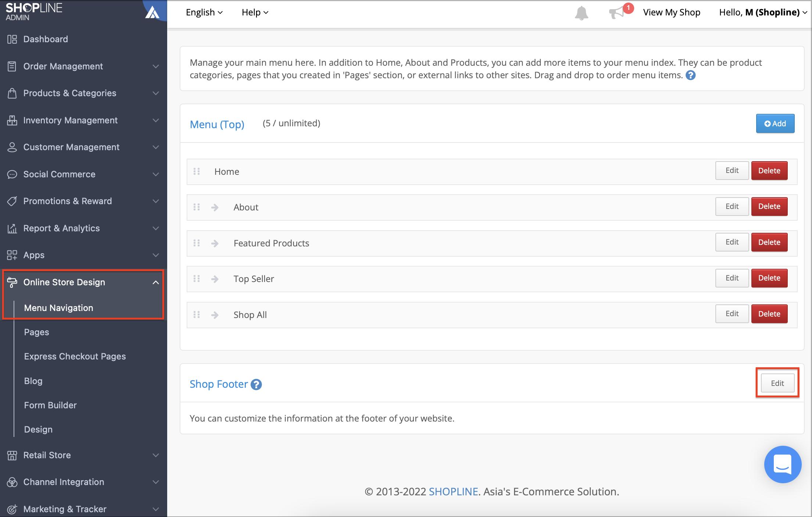
Task: Expand the Customer Management chevron
Action: [156, 147]
